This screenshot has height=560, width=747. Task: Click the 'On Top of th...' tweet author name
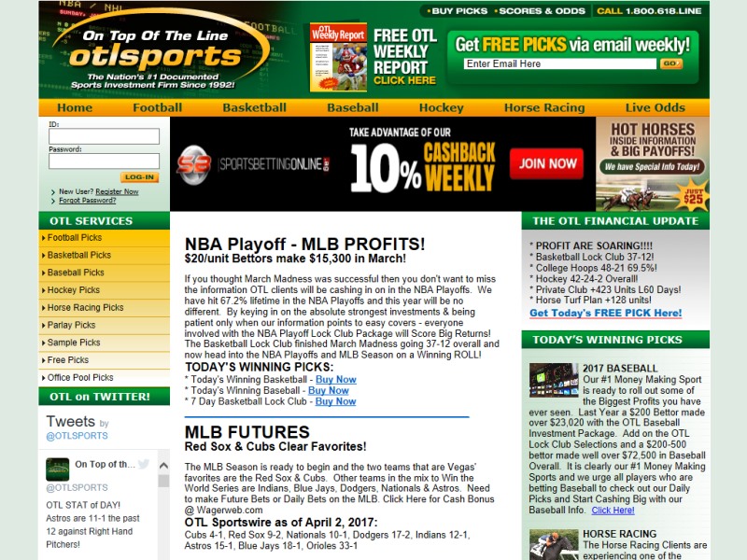click(x=105, y=464)
